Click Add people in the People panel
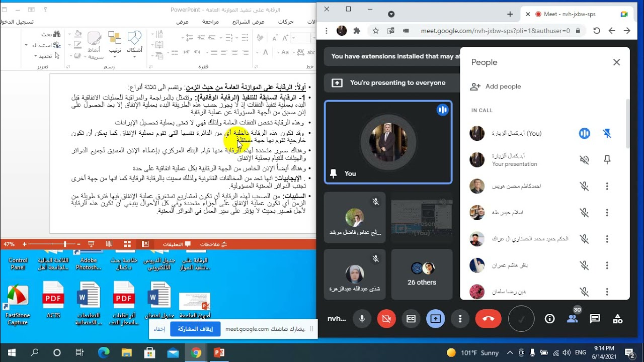The image size is (644, 362). click(x=496, y=86)
